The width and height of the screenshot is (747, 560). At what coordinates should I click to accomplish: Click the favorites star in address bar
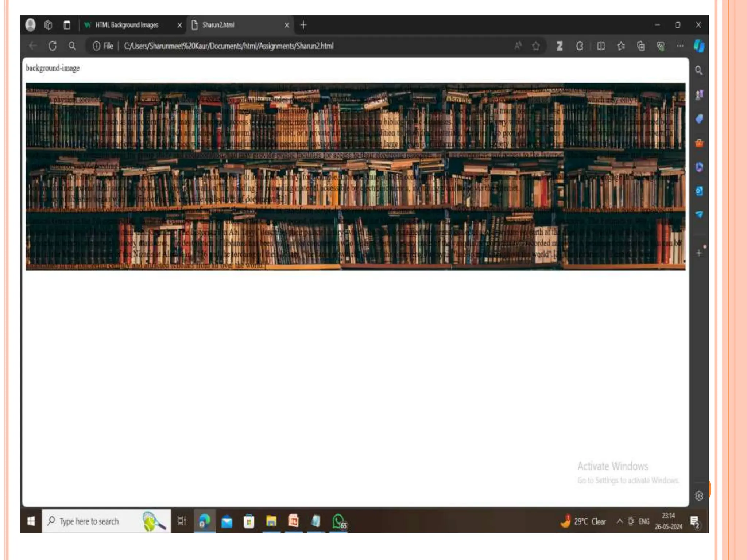tap(536, 46)
